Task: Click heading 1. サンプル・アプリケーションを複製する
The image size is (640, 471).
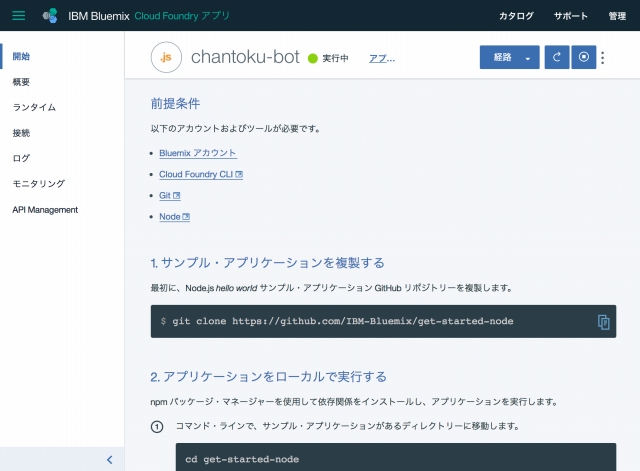Action: 268,262
